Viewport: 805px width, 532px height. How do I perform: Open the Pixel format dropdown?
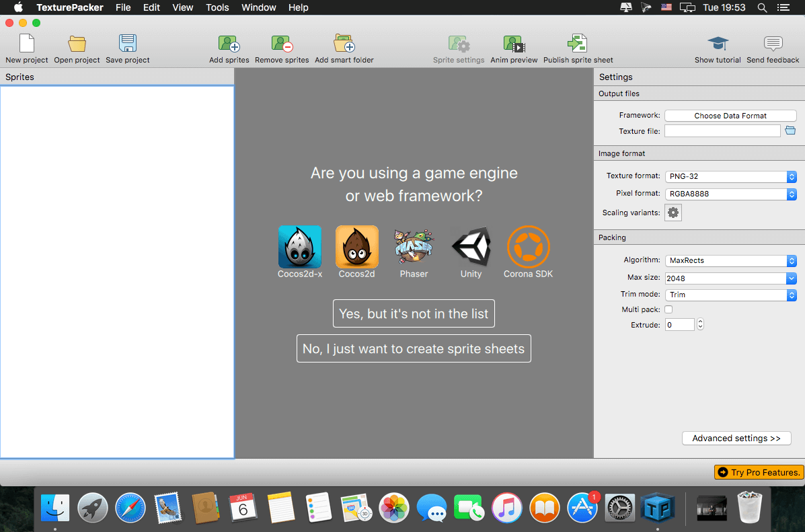click(x=730, y=194)
